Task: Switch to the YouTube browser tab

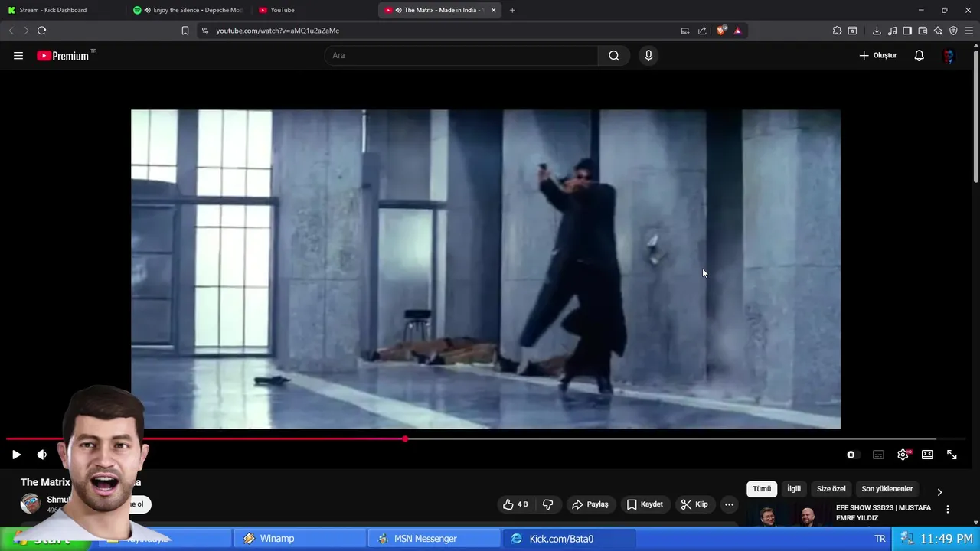Action: pyautogui.click(x=314, y=10)
